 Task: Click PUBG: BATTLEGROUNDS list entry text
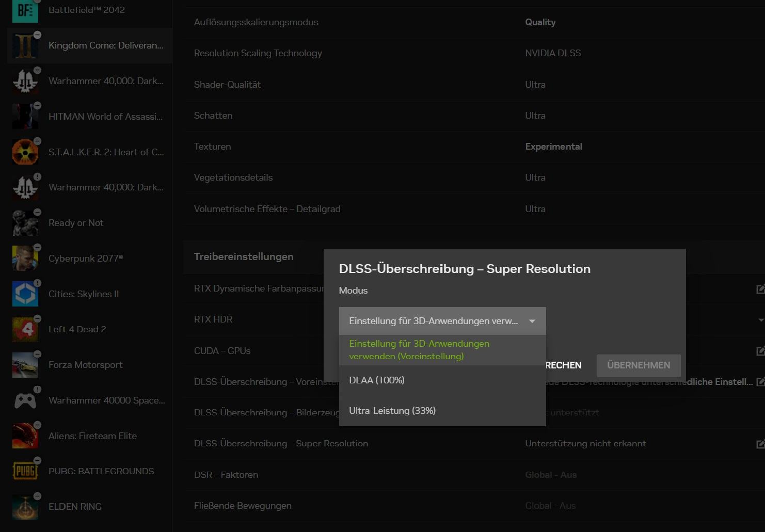point(101,471)
